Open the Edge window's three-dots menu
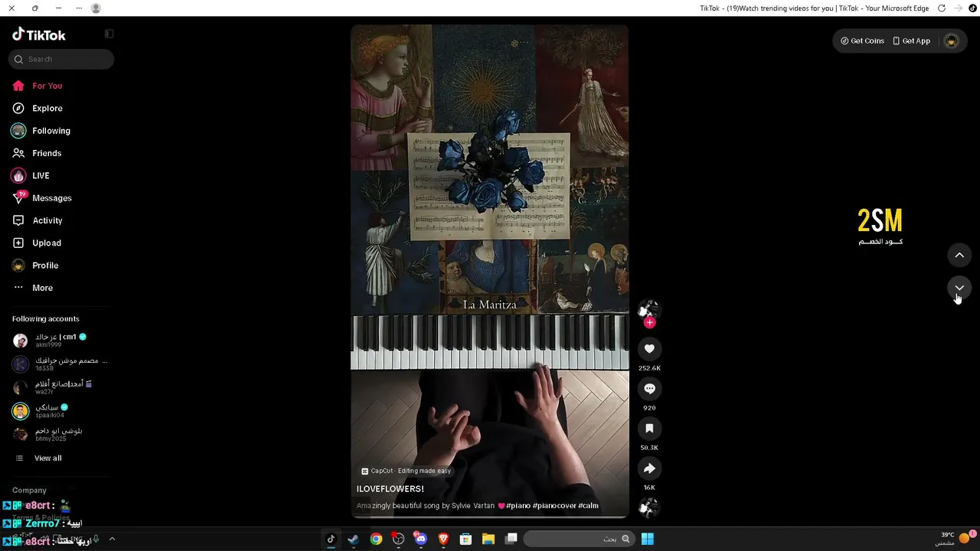The height and width of the screenshot is (551, 980). point(80,8)
